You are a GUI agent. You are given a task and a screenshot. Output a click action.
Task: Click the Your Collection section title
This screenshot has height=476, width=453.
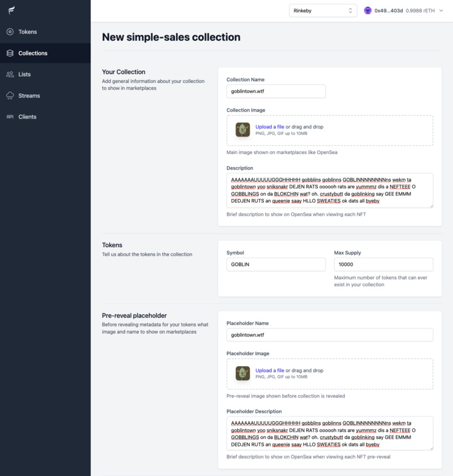(x=123, y=72)
